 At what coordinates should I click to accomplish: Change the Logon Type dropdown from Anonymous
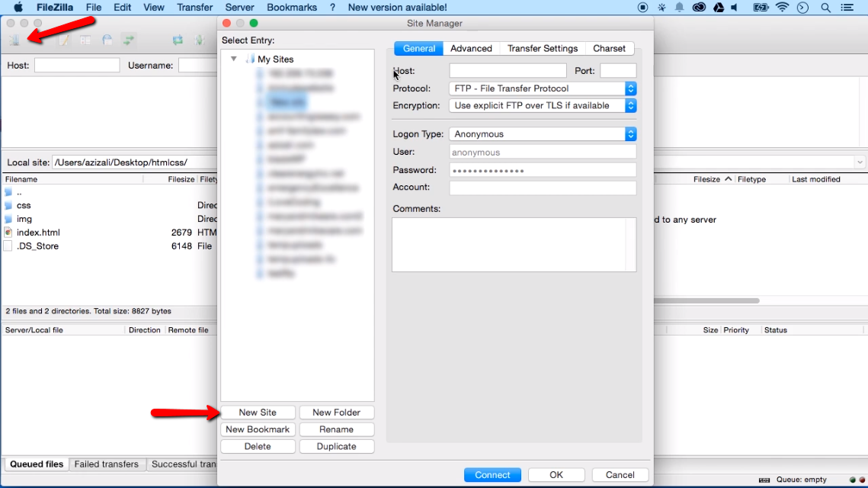pyautogui.click(x=630, y=134)
